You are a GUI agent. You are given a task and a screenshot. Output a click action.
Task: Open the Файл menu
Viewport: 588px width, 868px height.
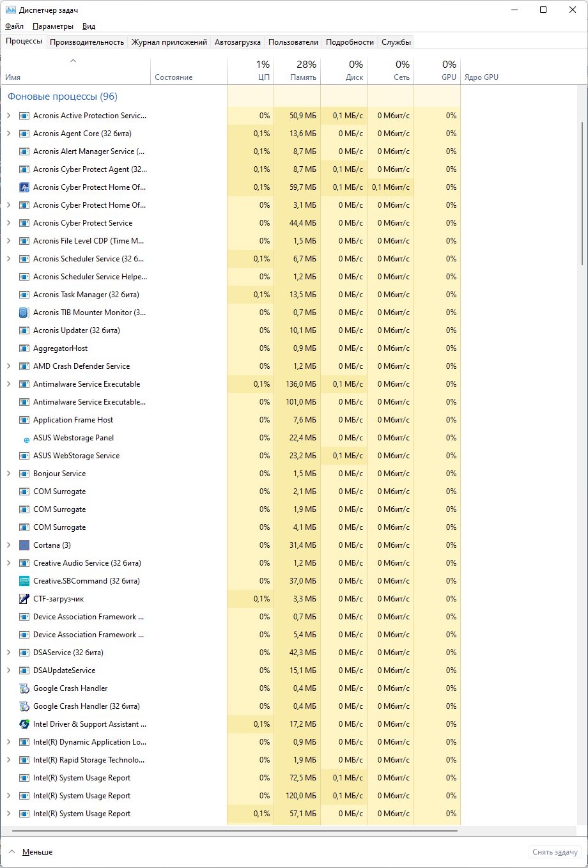click(x=14, y=26)
